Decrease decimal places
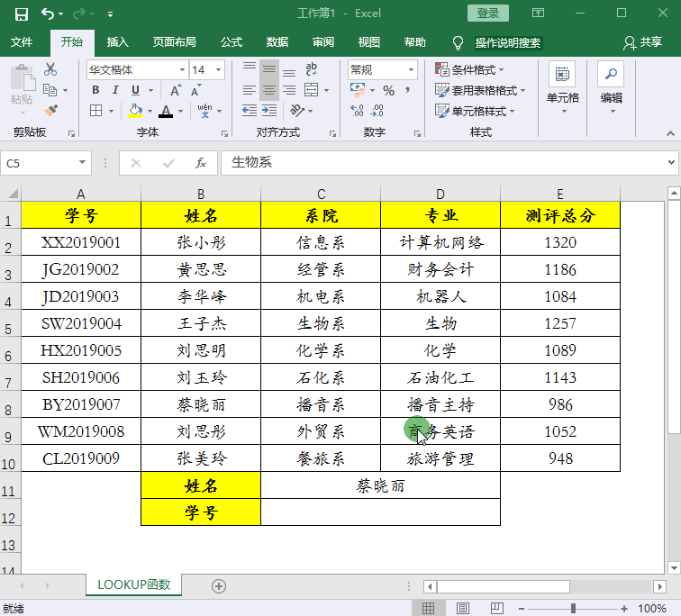Image resolution: width=681 pixels, height=616 pixels. [377, 111]
